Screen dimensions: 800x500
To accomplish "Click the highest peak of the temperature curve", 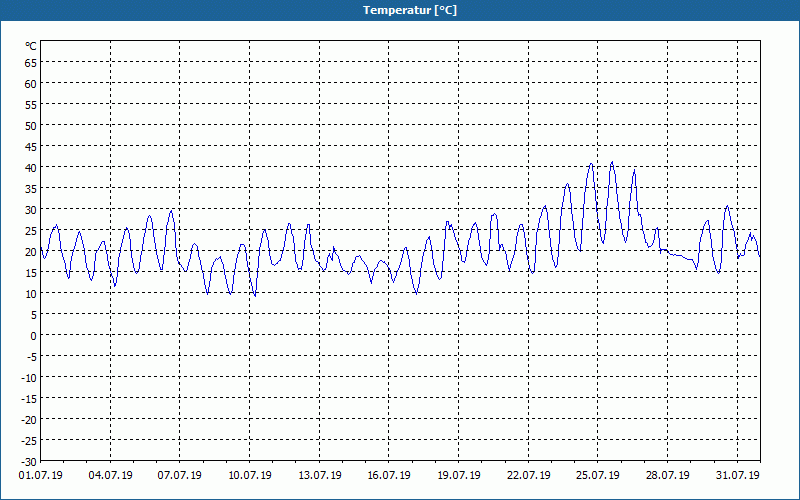I will tap(612, 162).
